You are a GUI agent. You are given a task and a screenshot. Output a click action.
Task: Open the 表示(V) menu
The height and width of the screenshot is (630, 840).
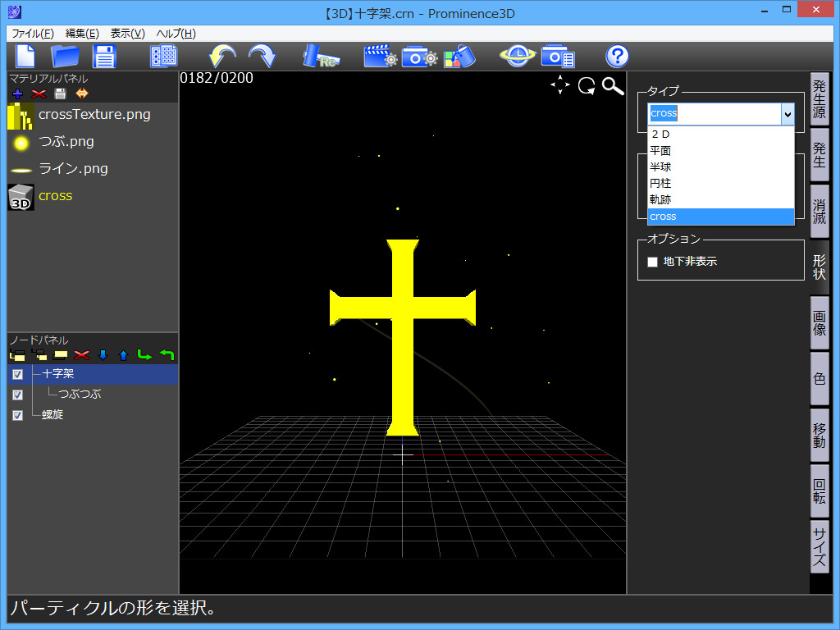pos(127,33)
